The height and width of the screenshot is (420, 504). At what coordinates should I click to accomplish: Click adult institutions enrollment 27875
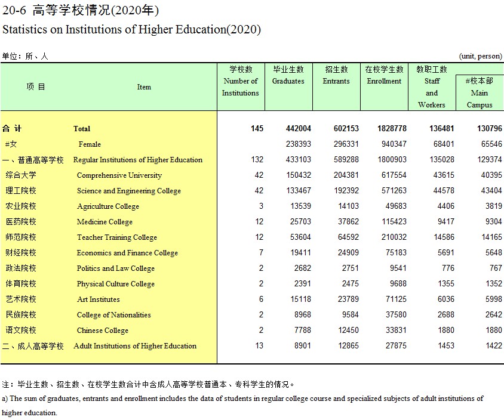coord(396,345)
